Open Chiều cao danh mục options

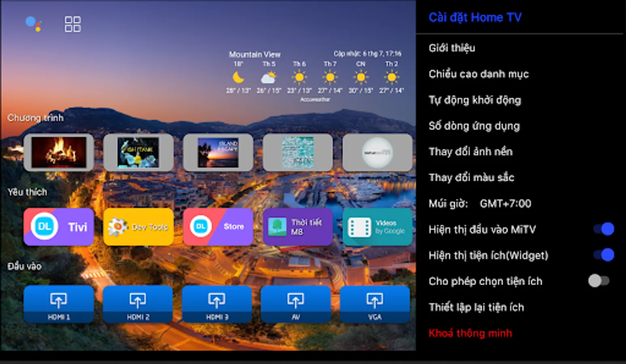point(479,74)
